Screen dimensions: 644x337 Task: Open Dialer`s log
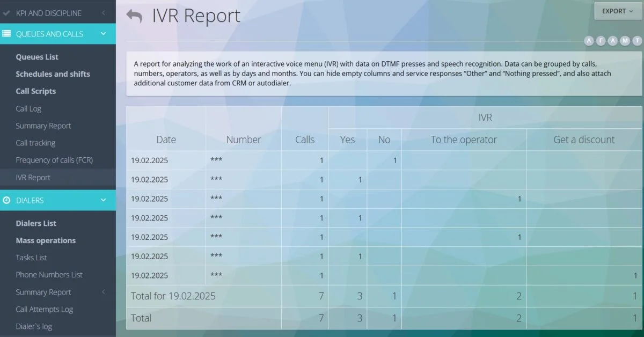point(34,326)
